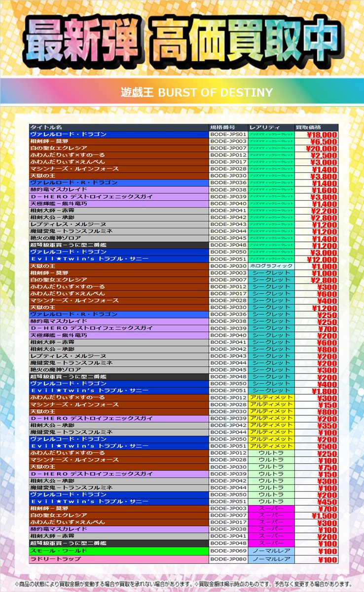Select the BODE-JP069 code cell
Image resolution: width=364 pixels, height=592 pixels.
(x=228, y=551)
